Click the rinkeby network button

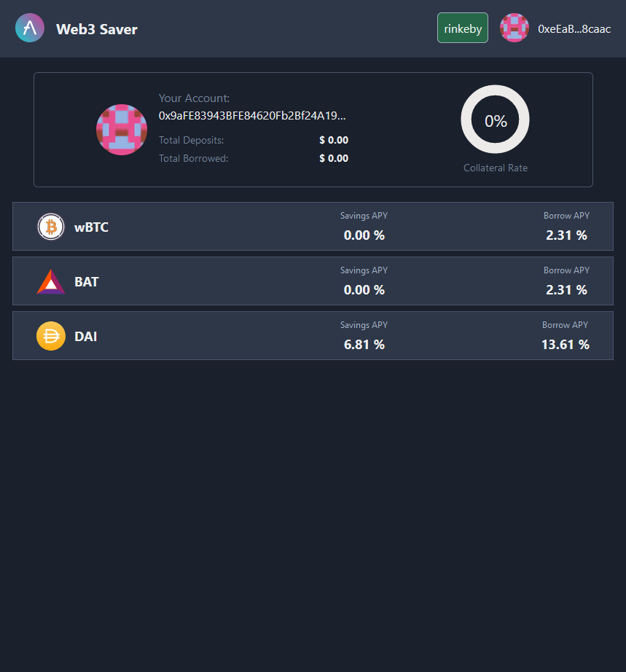463,28
